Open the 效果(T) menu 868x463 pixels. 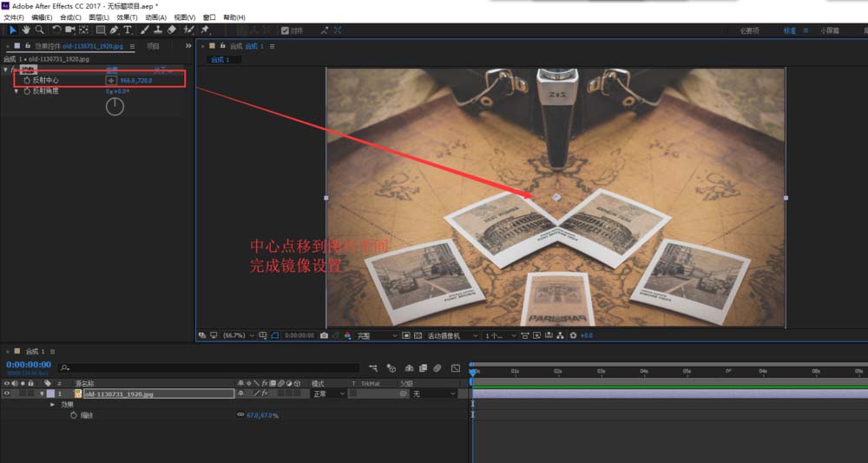(127, 17)
